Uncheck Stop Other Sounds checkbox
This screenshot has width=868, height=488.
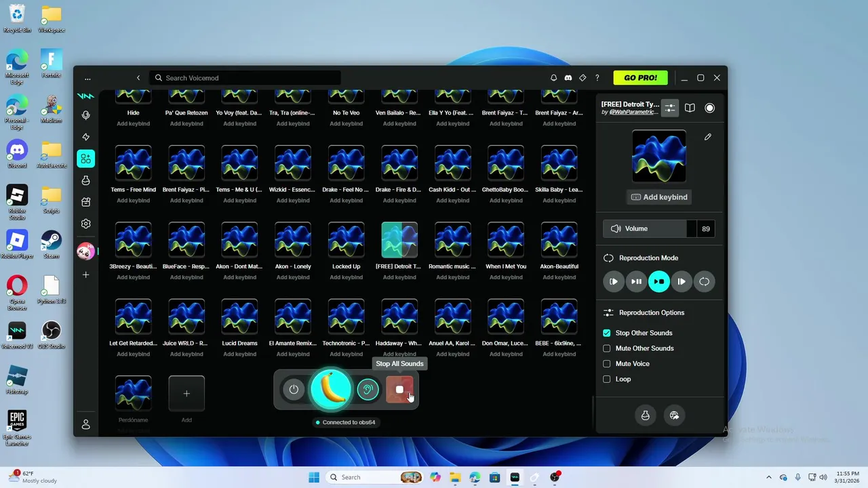[607, 333]
